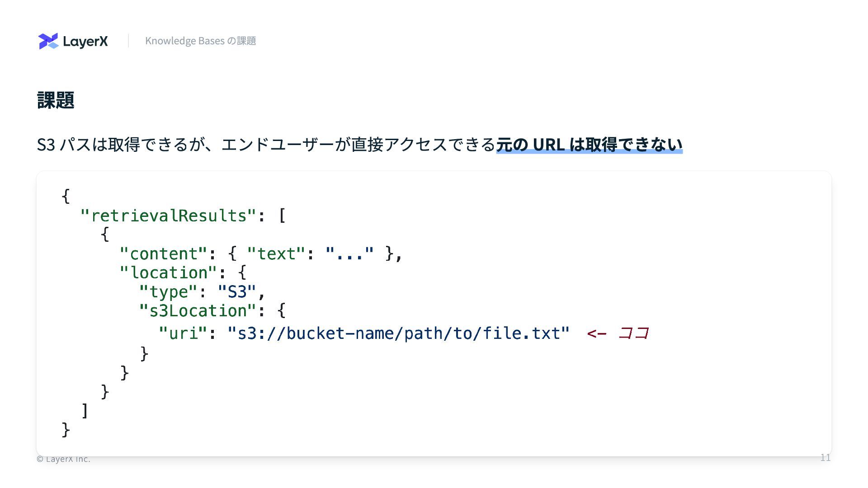Click the red <- ココ annotation
Image resolution: width=868 pixels, height=488 pixels.
coord(618,333)
